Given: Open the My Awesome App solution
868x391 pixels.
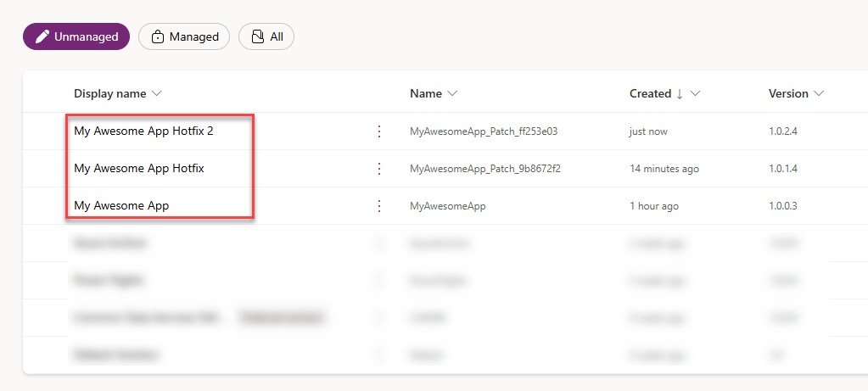Looking at the screenshot, I should pyautogui.click(x=121, y=206).
